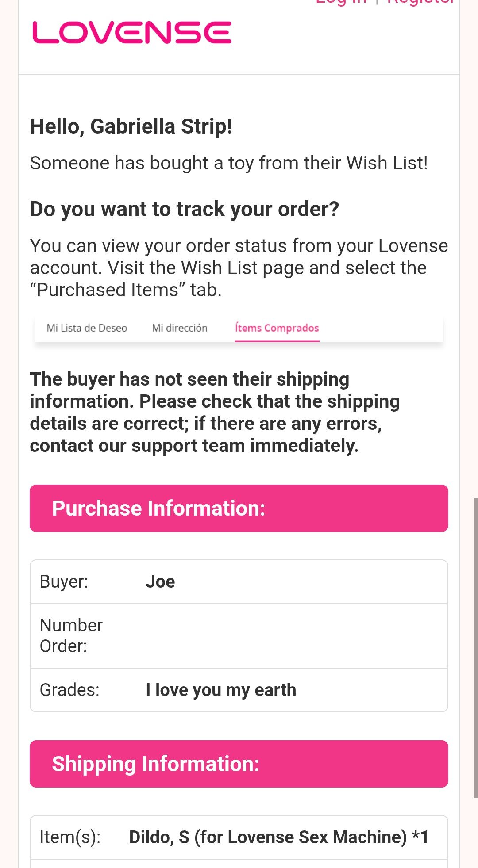Click the Dildo, S item entry

click(x=278, y=837)
